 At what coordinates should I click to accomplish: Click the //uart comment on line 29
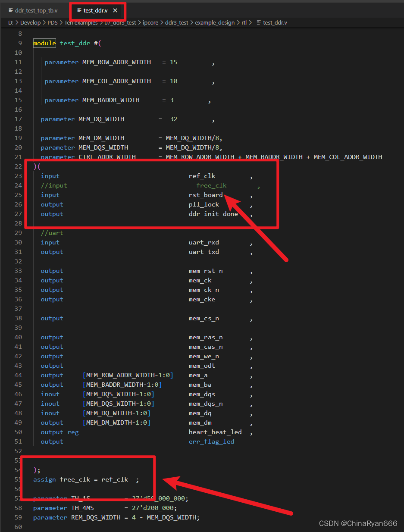point(52,233)
